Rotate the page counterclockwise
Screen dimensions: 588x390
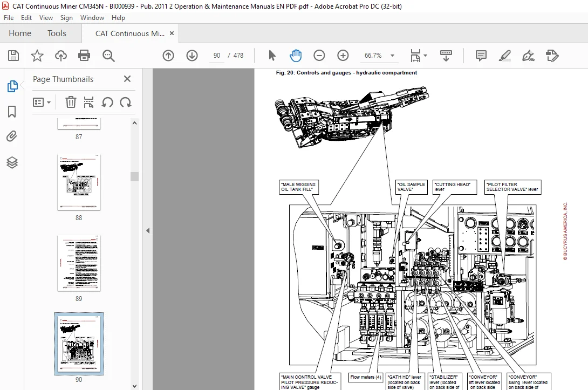tap(107, 102)
